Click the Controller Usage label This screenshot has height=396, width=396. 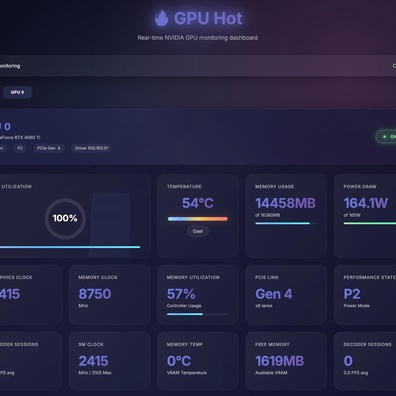(184, 306)
